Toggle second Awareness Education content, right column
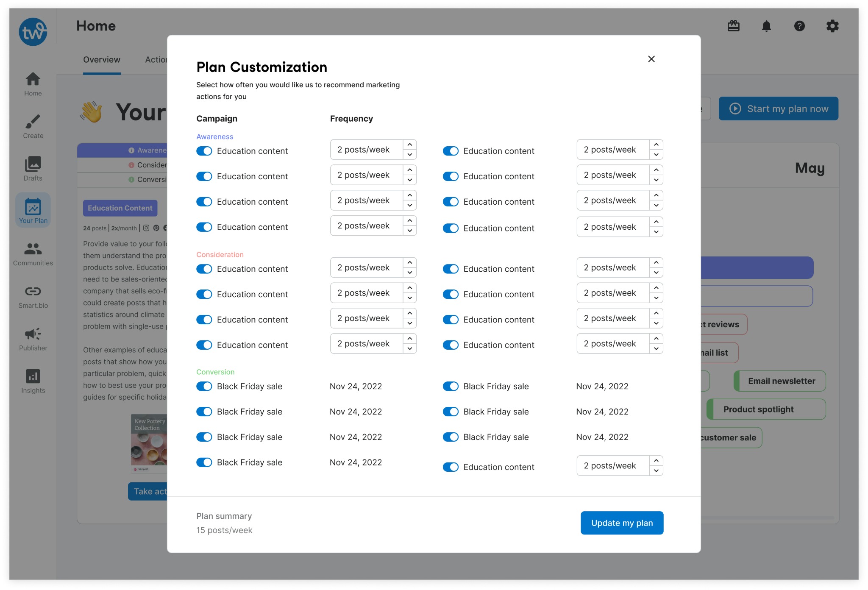 (451, 176)
